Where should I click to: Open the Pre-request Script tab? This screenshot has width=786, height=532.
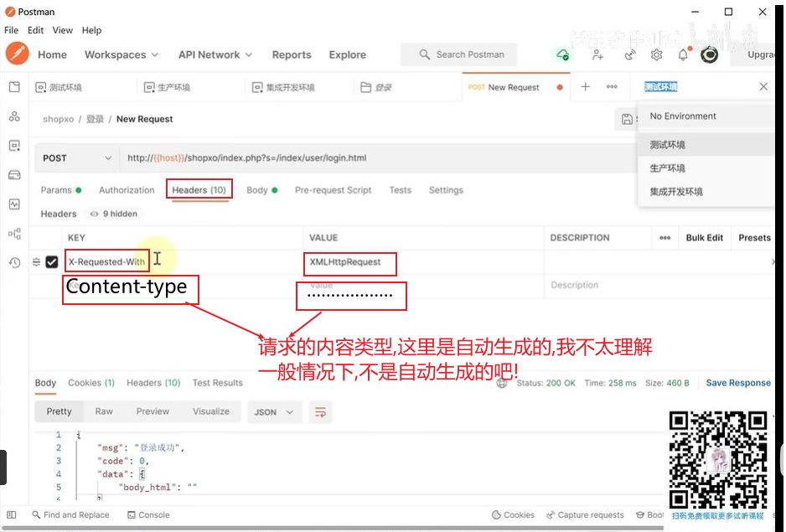(333, 190)
